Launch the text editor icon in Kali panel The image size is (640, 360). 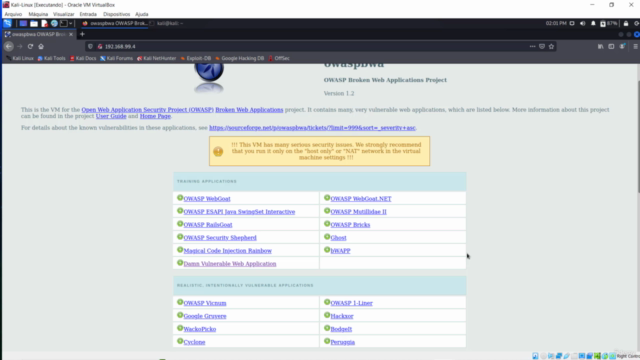click(x=44, y=24)
